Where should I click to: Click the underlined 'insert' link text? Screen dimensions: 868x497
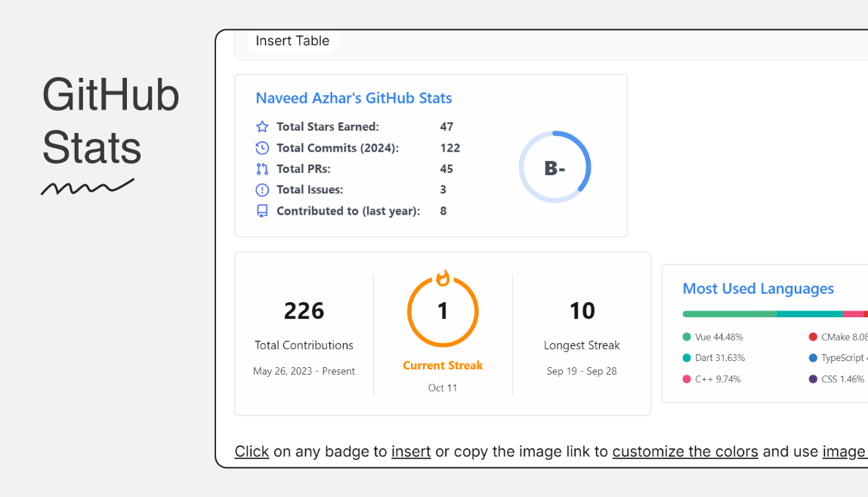pos(411,452)
